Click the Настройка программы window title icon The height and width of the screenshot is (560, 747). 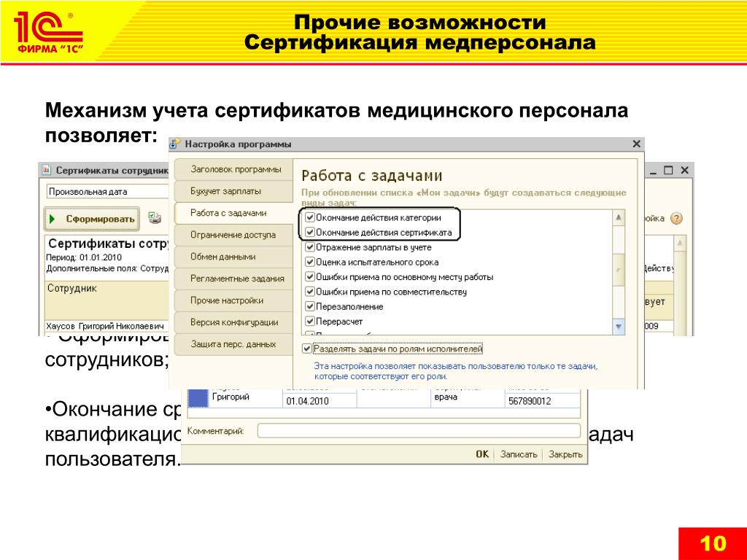point(175,144)
